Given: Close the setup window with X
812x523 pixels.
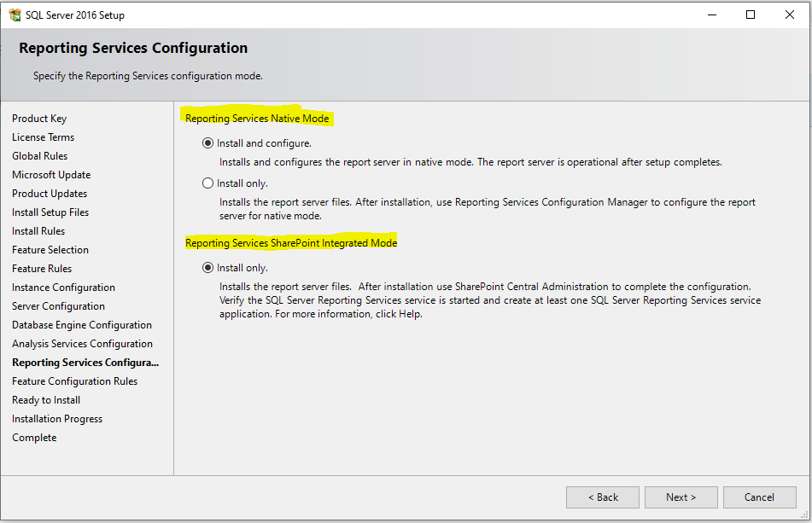Looking at the screenshot, I should pyautogui.click(x=789, y=15).
